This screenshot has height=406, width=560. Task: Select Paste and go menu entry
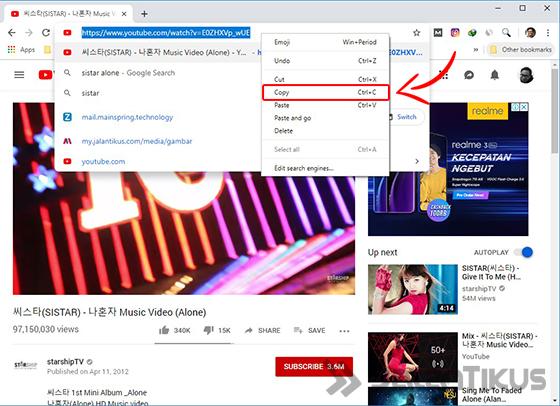(x=325, y=118)
